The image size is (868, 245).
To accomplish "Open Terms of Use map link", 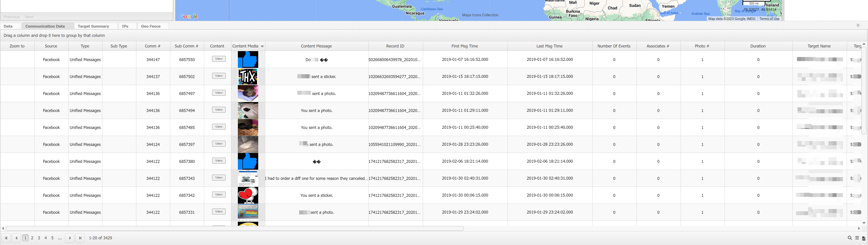I will point(769,19).
